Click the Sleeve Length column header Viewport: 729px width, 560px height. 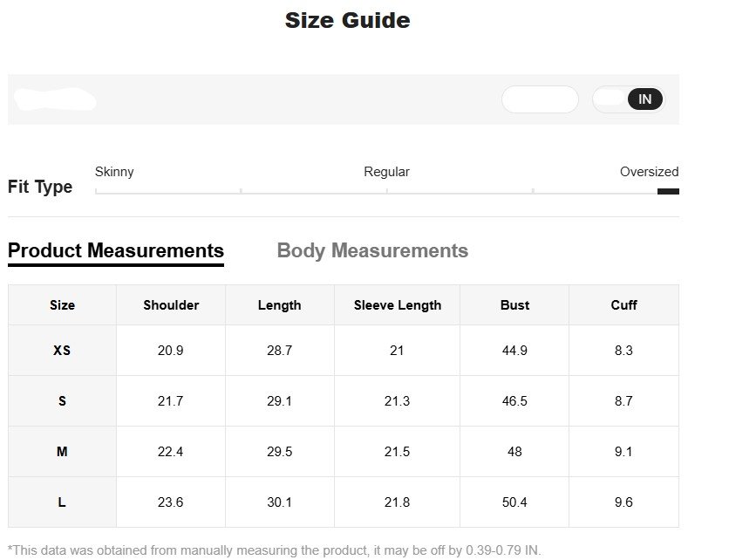coord(398,305)
